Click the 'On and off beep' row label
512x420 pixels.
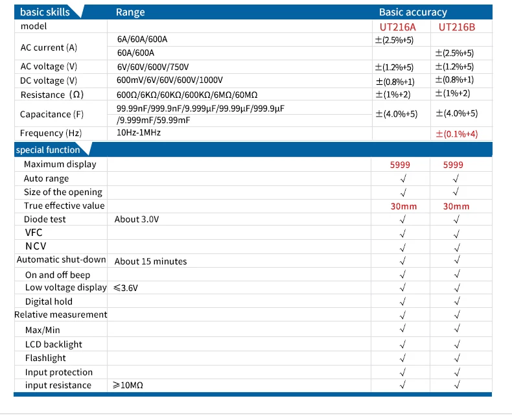click(58, 275)
